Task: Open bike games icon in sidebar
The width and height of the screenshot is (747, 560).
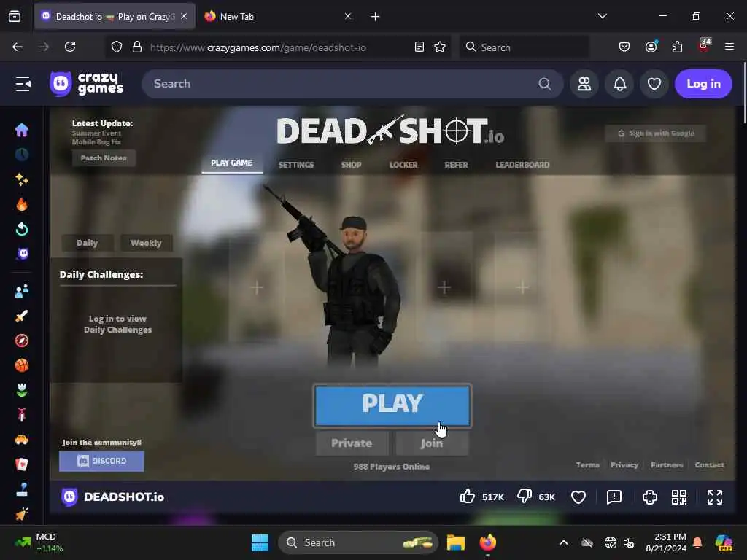Action: (22, 415)
